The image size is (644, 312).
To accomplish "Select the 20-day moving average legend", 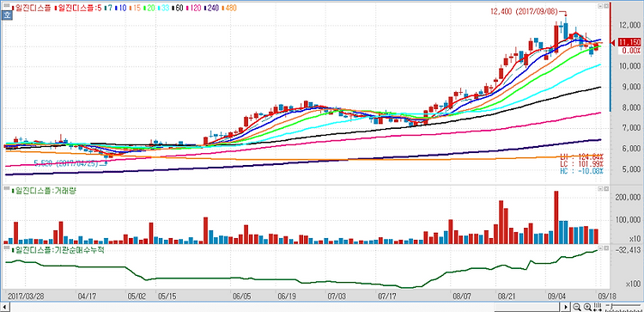I will 149,8.
